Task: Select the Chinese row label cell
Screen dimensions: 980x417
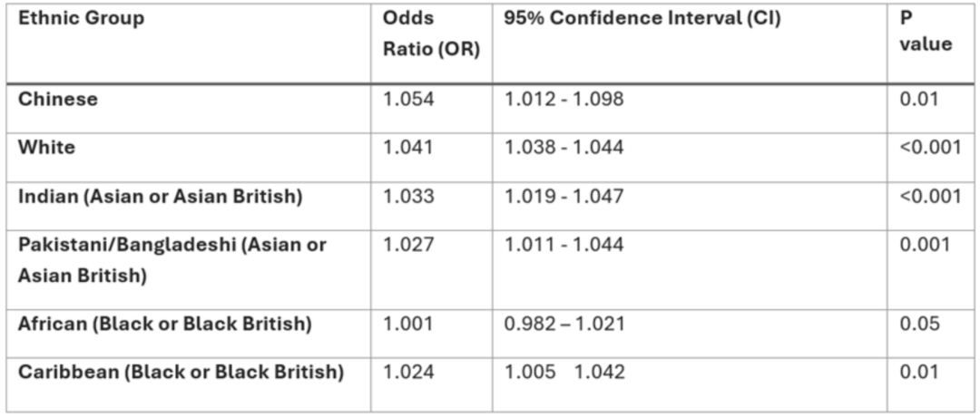Action: tap(188, 108)
